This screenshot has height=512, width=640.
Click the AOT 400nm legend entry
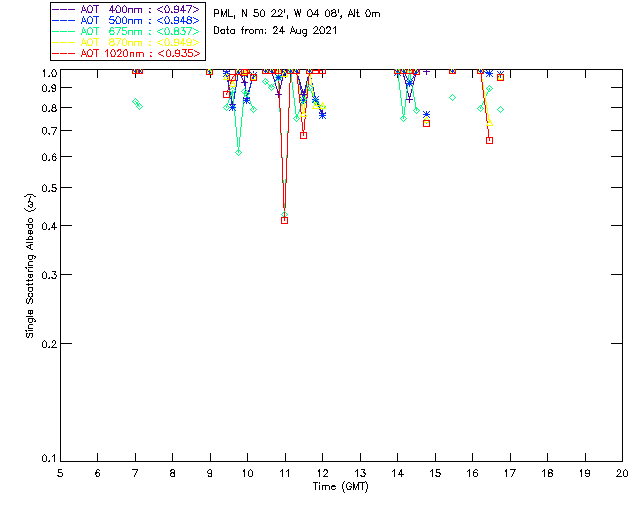pyautogui.click(x=127, y=9)
